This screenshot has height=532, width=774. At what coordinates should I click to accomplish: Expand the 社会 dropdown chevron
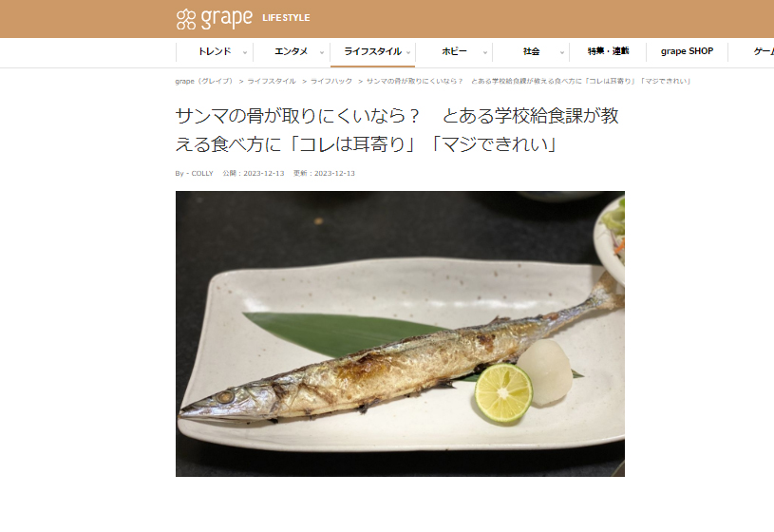561,52
